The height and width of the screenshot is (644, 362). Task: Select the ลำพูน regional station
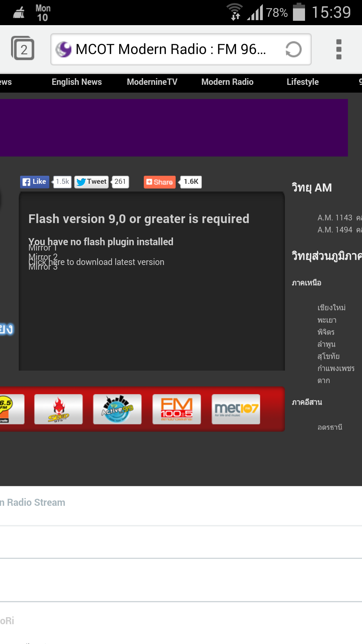[x=326, y=344]
